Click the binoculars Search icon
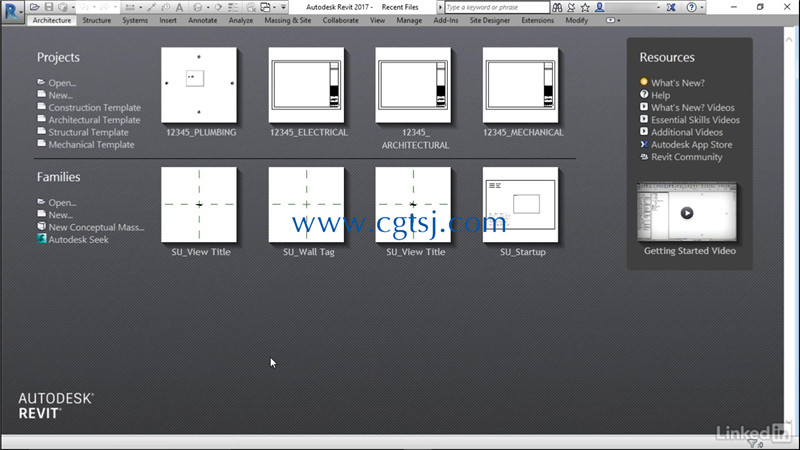 [557, 7]
